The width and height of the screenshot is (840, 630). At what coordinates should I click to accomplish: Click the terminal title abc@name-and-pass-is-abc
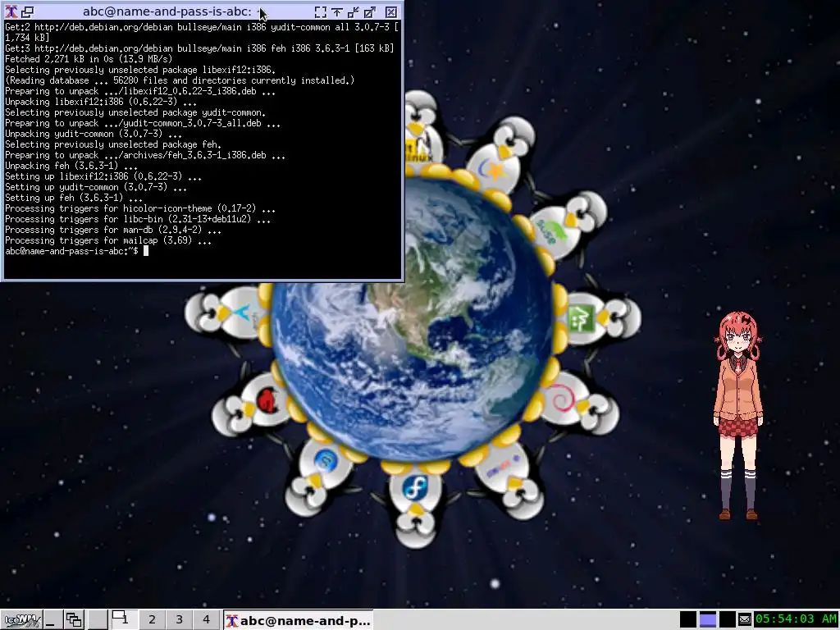[167, 11]
